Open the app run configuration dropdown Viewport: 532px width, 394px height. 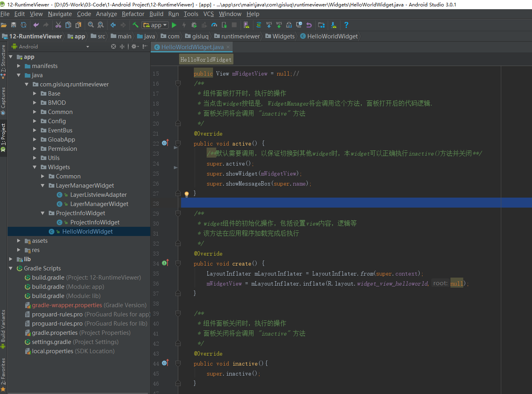pos(155,25)
